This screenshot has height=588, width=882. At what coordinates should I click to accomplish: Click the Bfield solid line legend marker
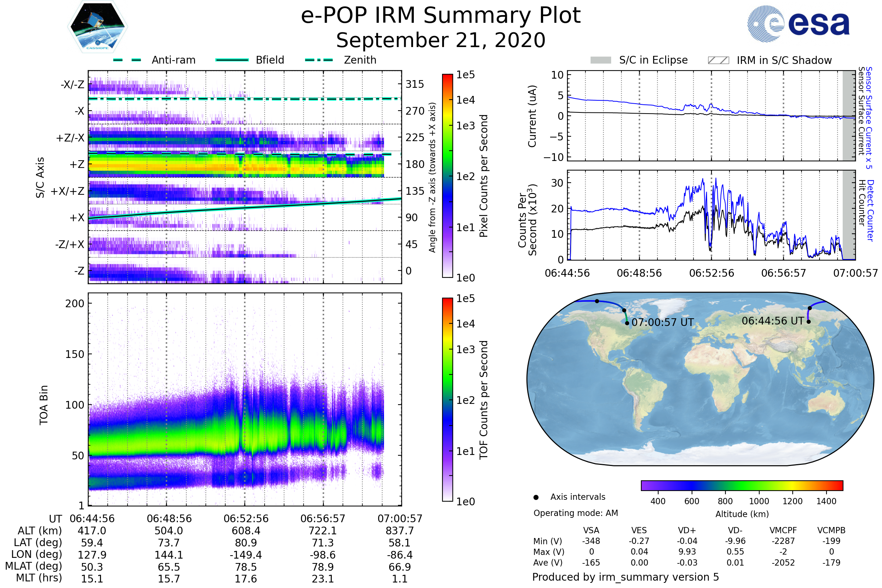click(232, 60)
